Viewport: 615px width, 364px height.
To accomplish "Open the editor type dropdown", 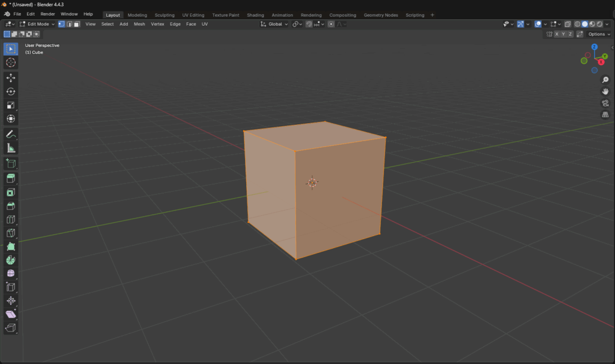I will coord(10,24).
